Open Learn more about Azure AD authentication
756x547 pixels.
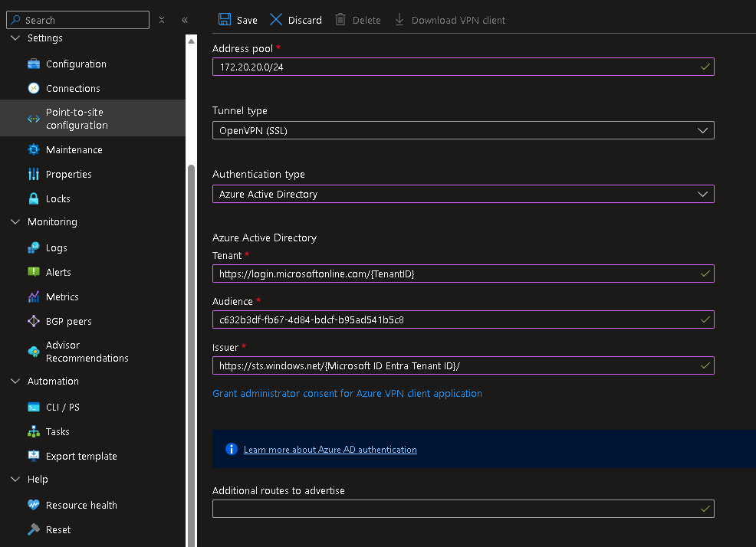[x=330, y=450]
